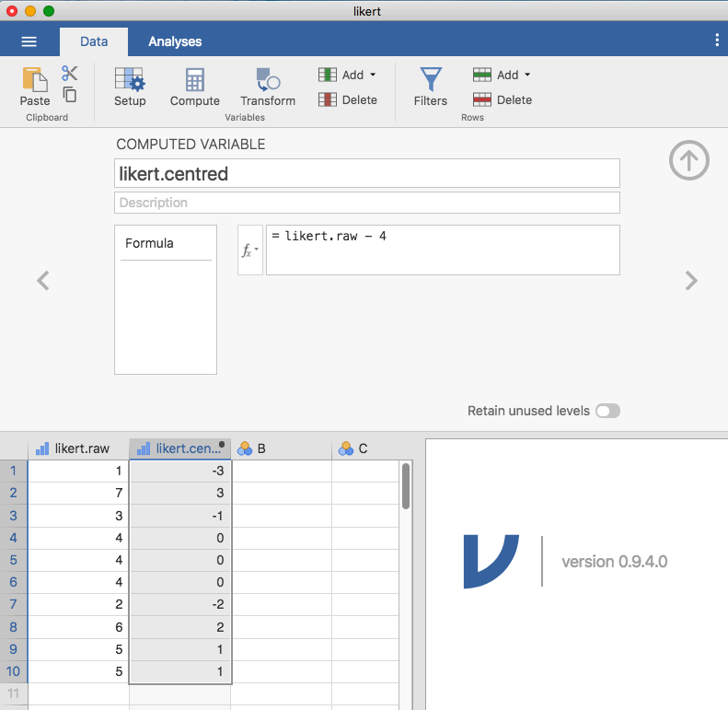Click the macOS close window button
This screenshot has width=728, height=710.
12,11
